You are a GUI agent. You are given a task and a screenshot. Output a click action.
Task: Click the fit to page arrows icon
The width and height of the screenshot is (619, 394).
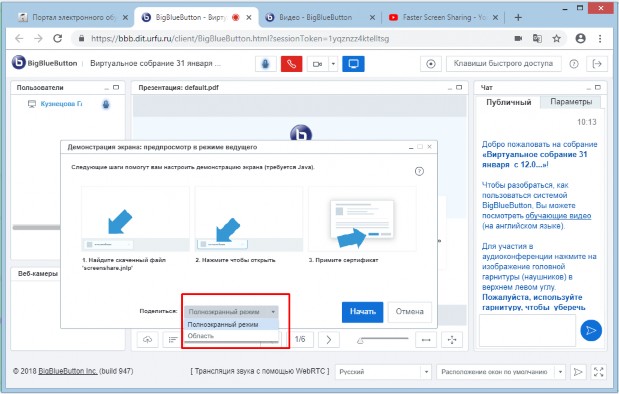(x=452, y=340)
